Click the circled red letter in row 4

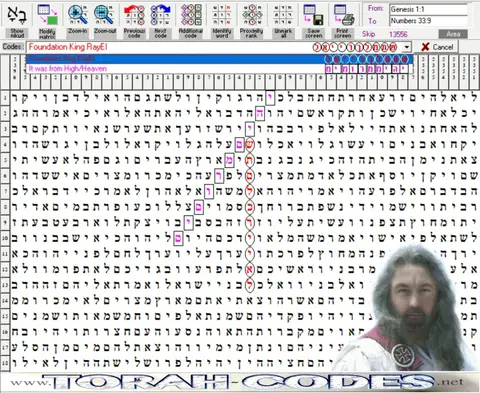point(250,145)
